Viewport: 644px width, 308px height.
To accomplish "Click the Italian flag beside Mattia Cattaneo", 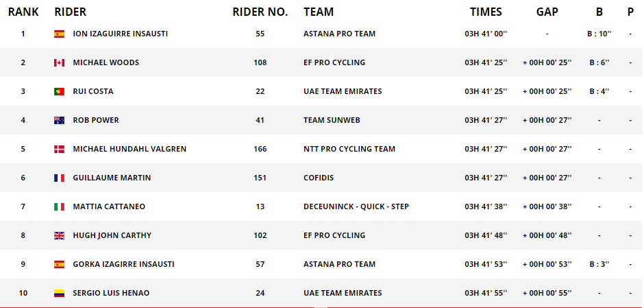I will [59, 206].
